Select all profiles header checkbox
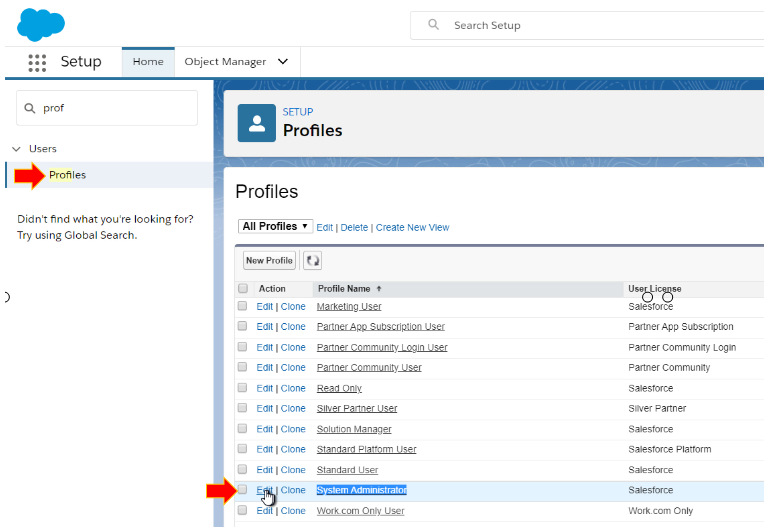The width and height of the screenshot is (774, 527). click(x=243, y=288)
